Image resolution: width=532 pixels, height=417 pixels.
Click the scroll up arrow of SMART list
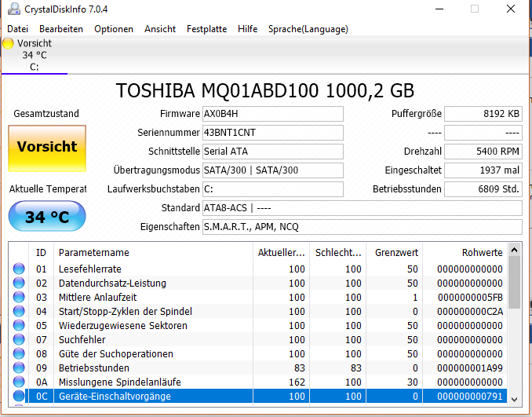(515, 251)
